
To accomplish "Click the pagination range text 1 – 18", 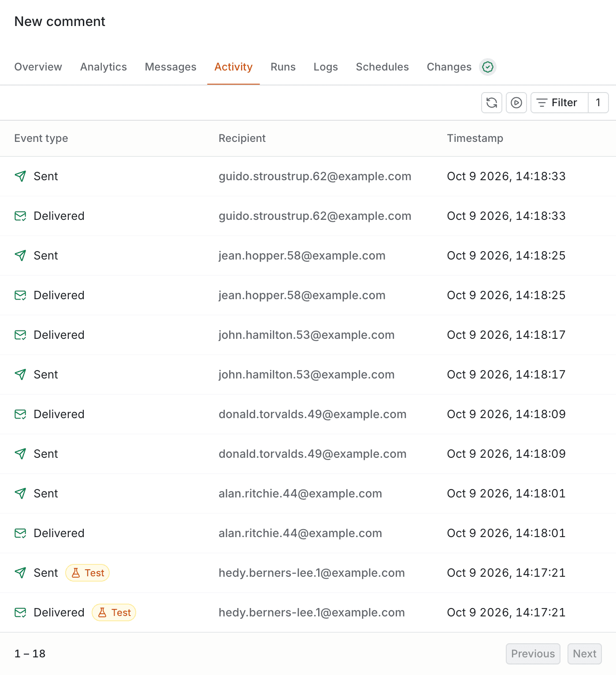I will (30, 654).
